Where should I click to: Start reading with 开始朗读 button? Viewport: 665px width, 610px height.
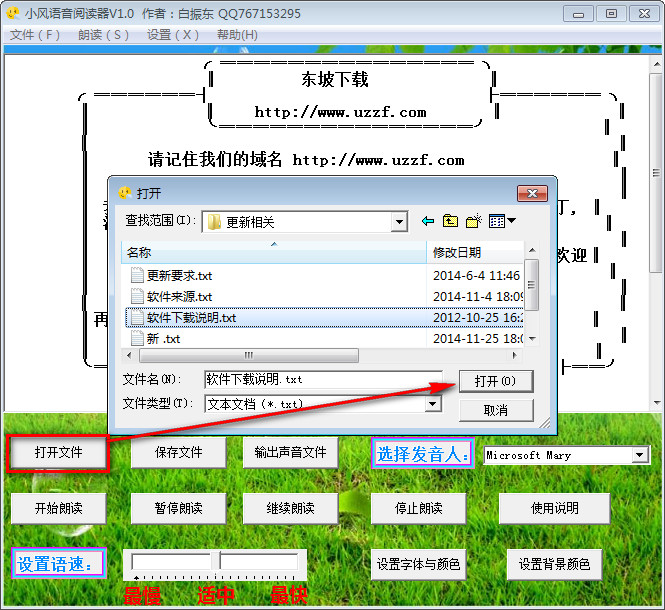point(58,508)
